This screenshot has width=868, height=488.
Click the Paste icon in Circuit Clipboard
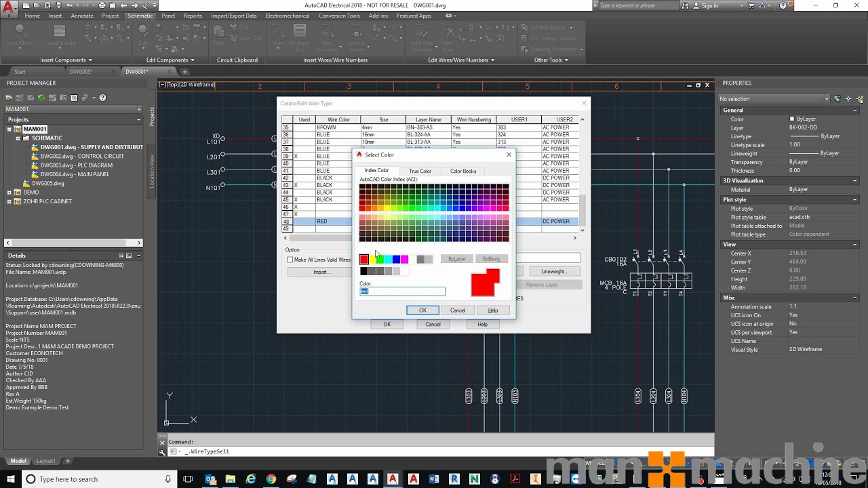[218, 35]
